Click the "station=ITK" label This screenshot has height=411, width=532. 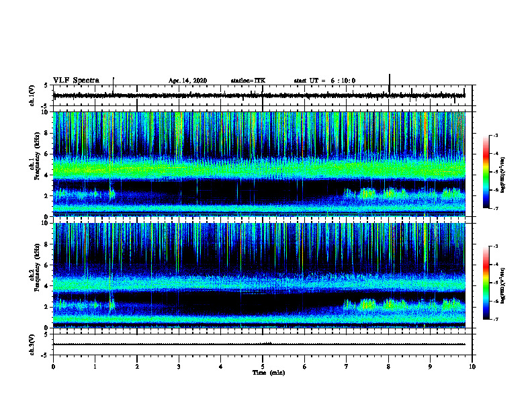[248, 81]
